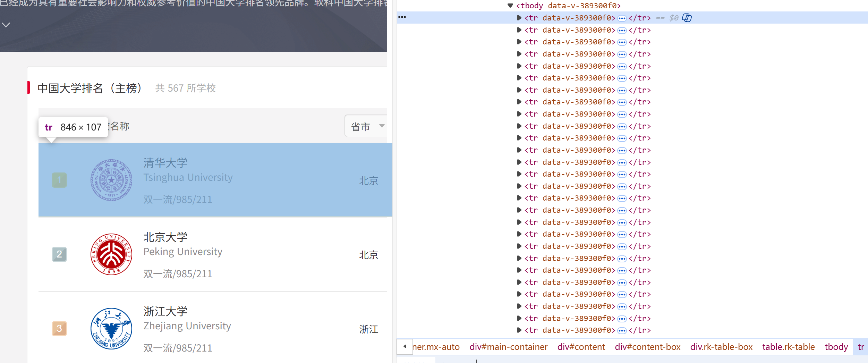Image resolution: width=868 pixels, height=363 pixels.
Task: Click the Zhejiang University English name
Action: 187,326
